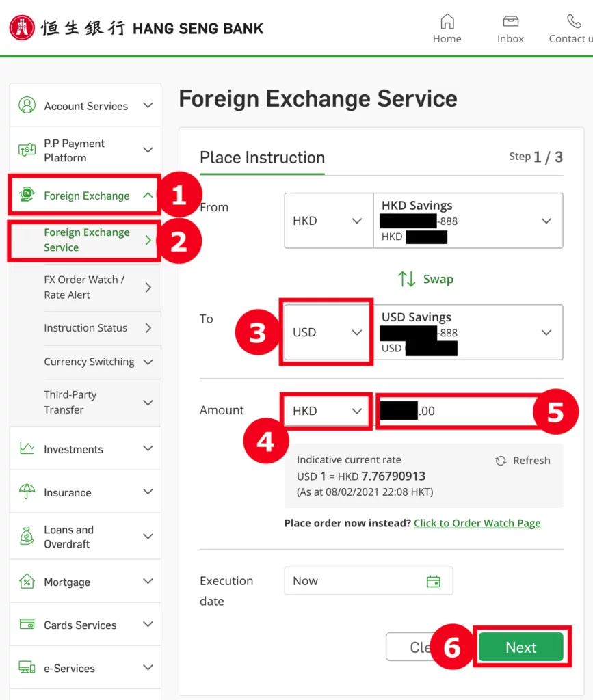Click the Mortgage sidebar label

pyautogui.click(x=67, y=582)
